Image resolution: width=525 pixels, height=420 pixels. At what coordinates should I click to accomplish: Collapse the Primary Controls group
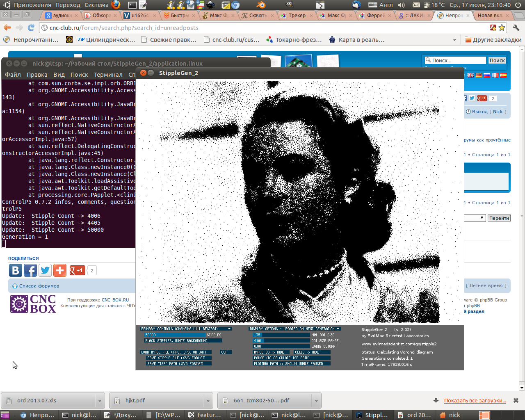186,329
